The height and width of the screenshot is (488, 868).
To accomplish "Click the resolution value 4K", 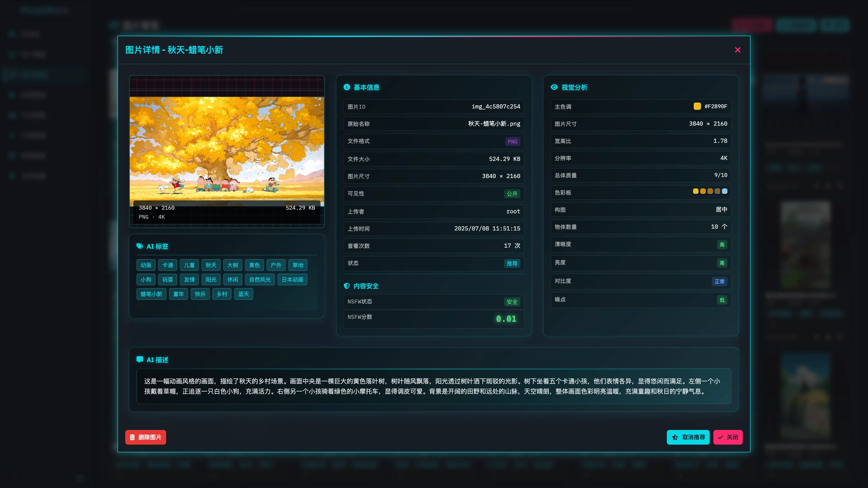I will pos(724,158).
